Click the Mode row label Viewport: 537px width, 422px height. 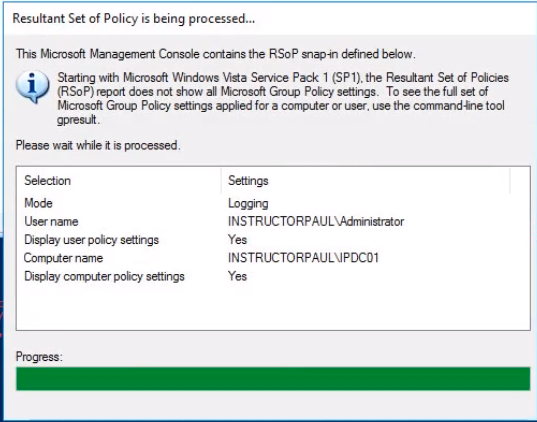(x=38, y=203)
